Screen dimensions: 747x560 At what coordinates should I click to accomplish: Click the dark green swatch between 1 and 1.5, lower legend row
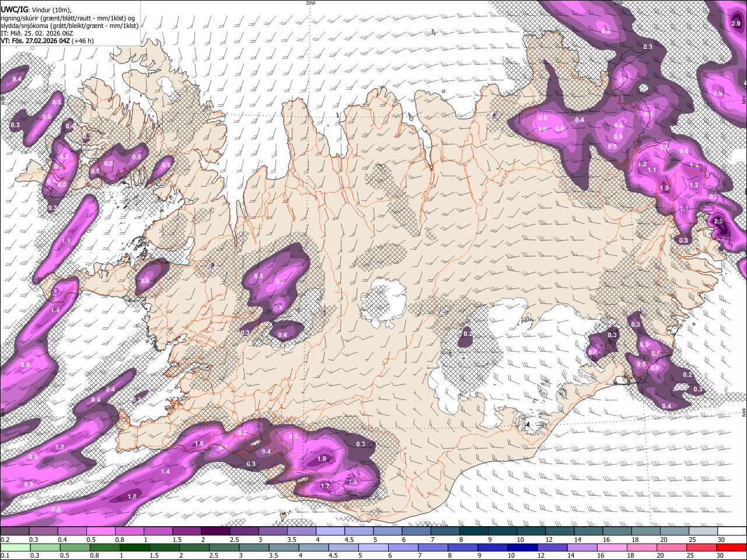tap(134, 547)
